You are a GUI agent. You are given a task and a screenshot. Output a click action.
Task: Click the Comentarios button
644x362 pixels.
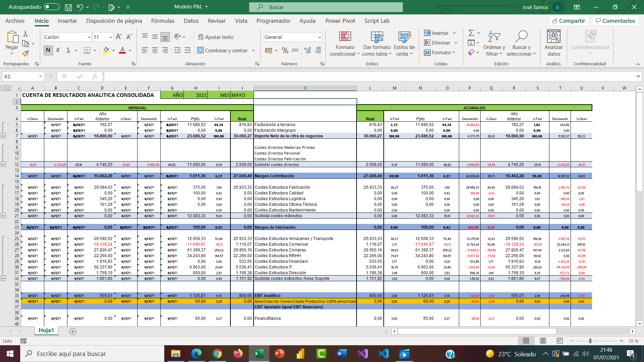point(615,21)
